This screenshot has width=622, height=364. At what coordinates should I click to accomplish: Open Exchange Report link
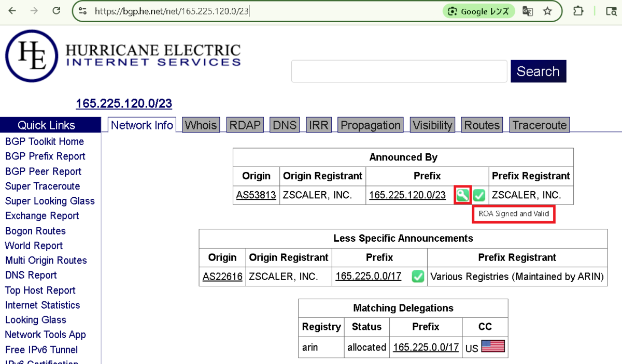click(42, 215)
